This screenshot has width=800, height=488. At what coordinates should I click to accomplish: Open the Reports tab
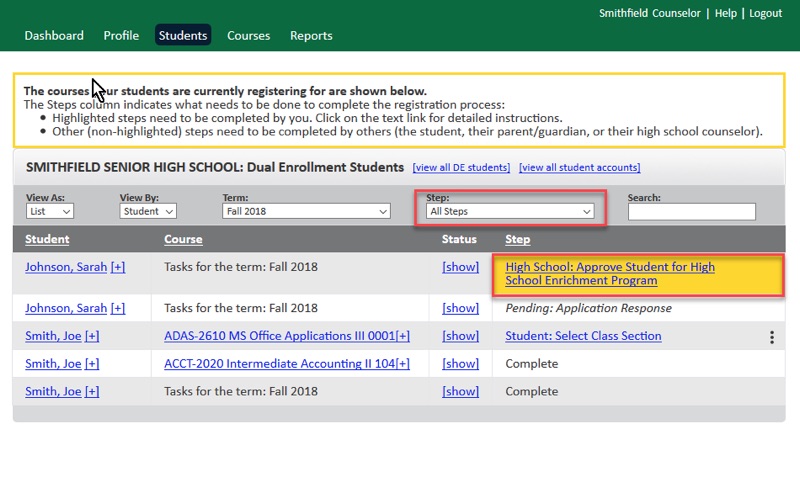[311, 36]
